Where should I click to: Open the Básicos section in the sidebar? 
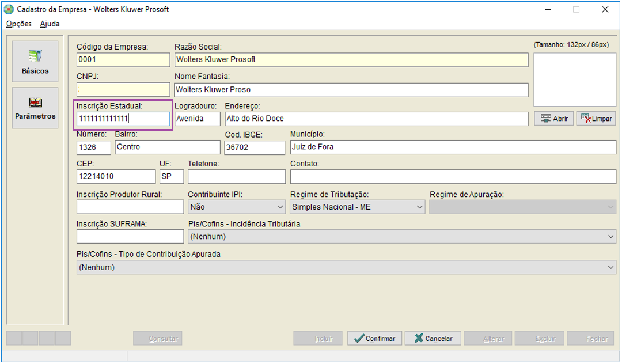click(x=35, y=61)
